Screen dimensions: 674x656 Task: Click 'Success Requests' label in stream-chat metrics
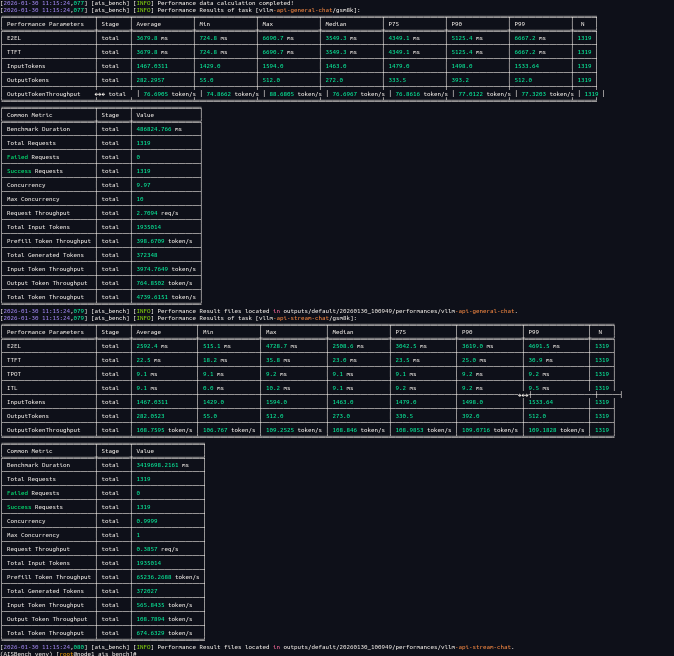tap(35, 507)
